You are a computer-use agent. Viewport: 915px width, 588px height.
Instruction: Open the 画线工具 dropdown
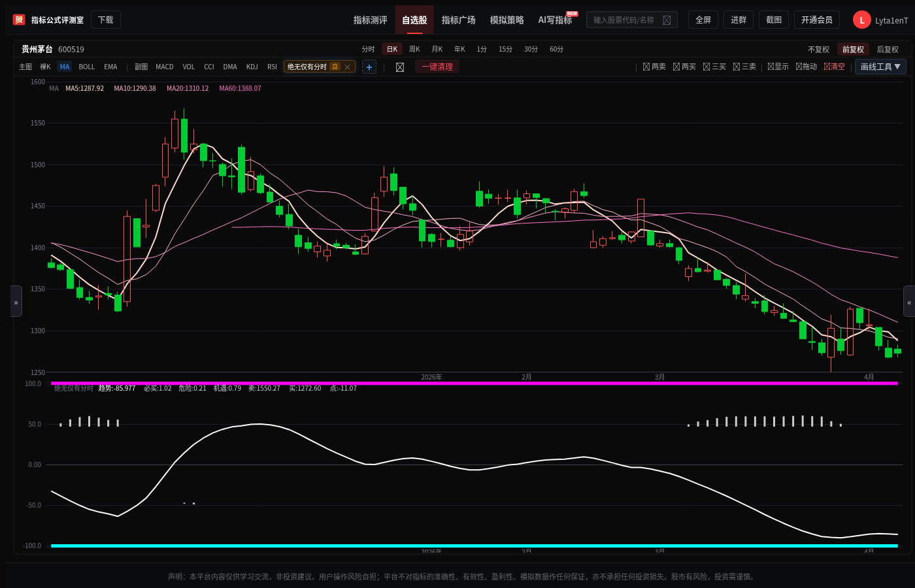880,67
